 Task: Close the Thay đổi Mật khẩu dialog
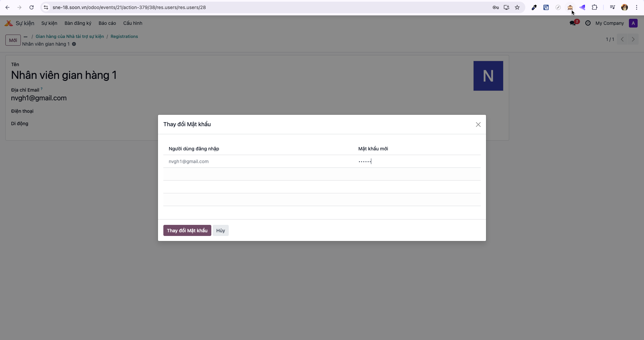478,125
